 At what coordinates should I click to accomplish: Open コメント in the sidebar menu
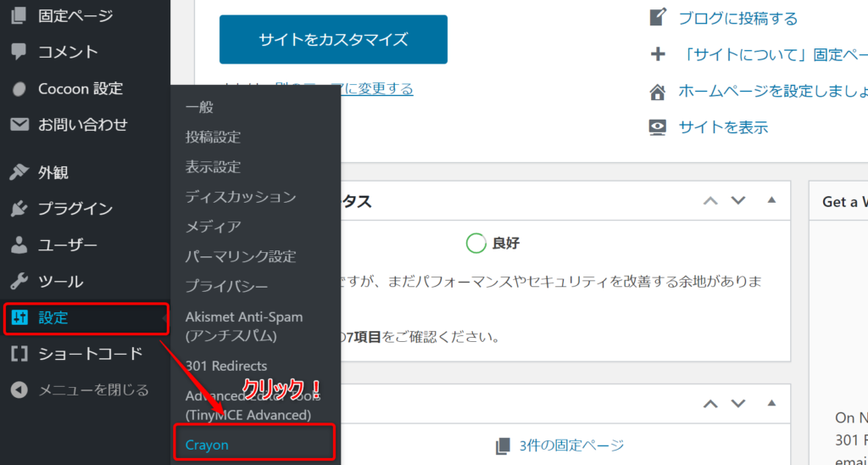click(68, 52)
